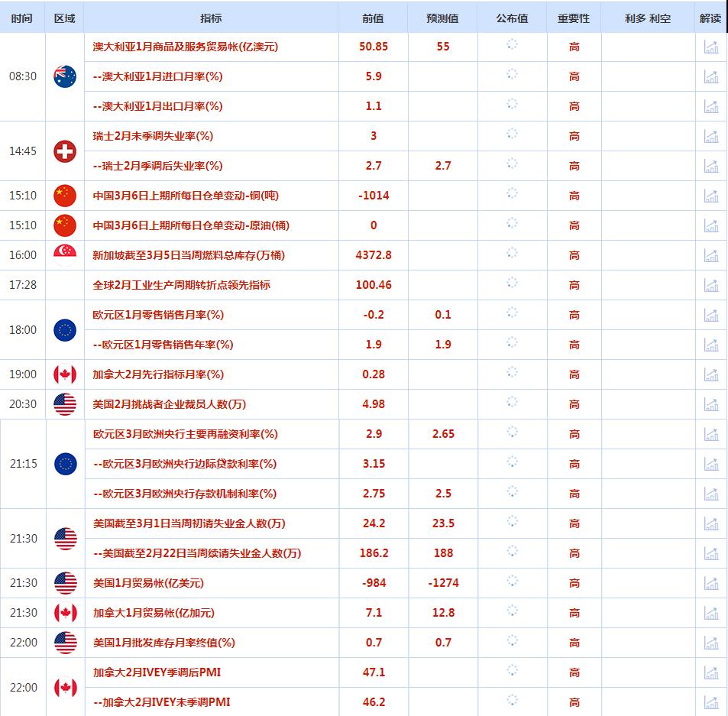This screenshot has width=728, height=716.
Task: Open chart icon for 加拿大2月IVEY季调后PMI row
Action: [x=711, y=672]
